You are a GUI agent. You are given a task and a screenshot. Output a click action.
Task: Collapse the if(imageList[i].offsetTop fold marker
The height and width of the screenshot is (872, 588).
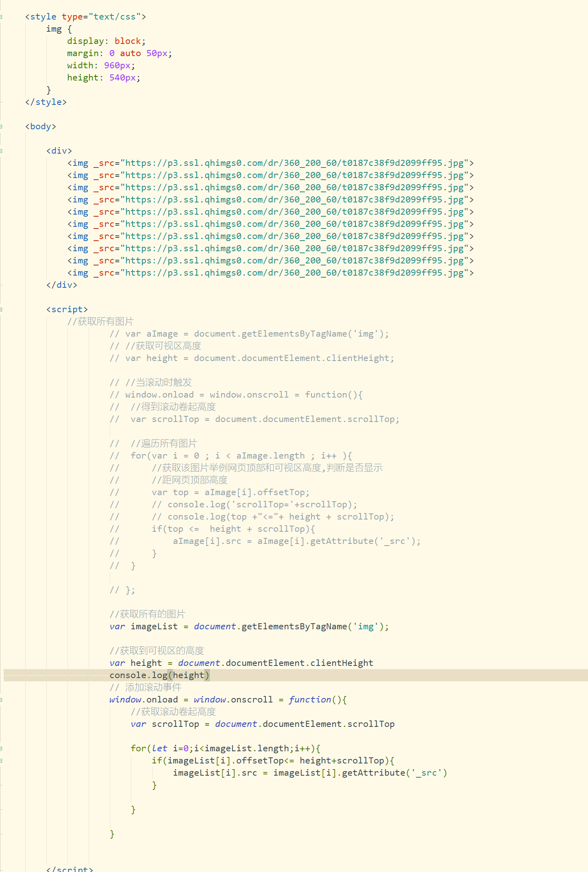(x=1, y=761)
